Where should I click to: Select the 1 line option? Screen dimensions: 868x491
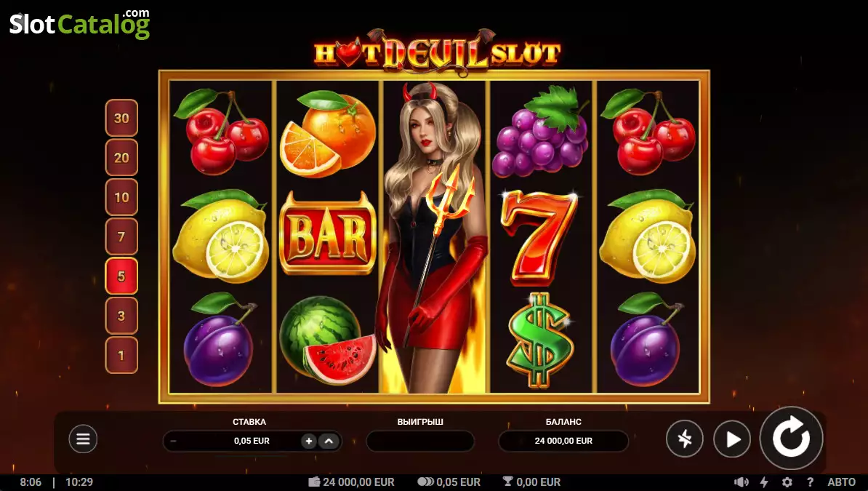tap(121, 355)
